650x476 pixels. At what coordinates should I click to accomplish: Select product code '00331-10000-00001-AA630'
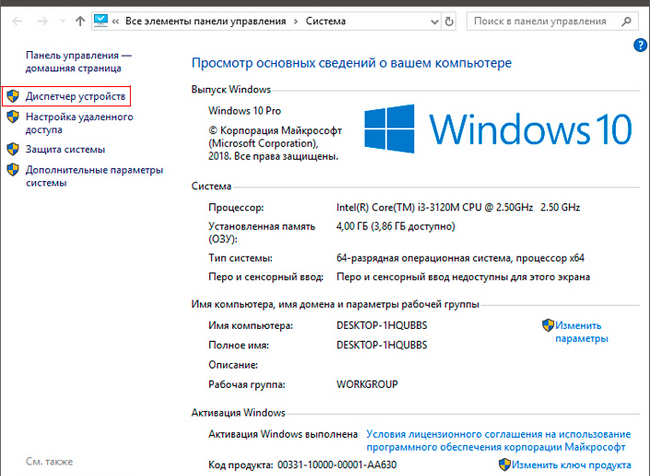(x=337, y=465)
